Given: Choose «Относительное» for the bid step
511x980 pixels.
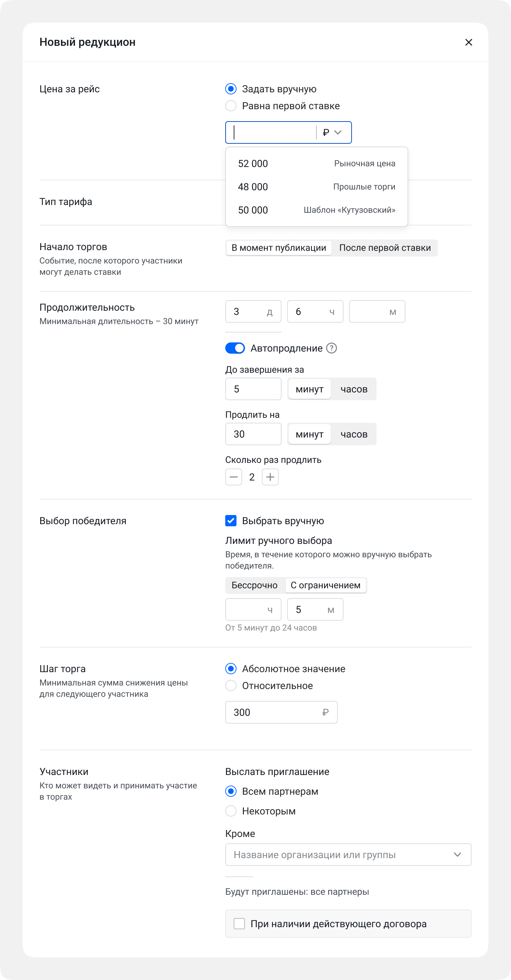Looking at the screenshot, I should 231,686.
